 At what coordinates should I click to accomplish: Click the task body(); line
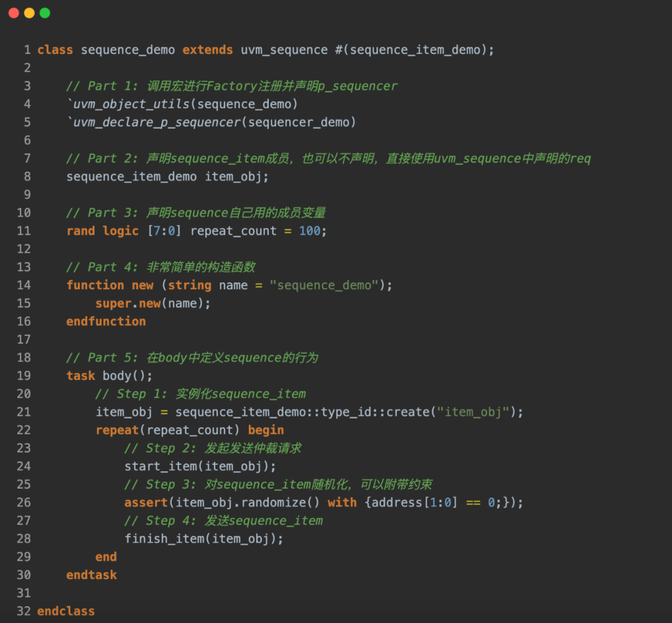point(110,376)
